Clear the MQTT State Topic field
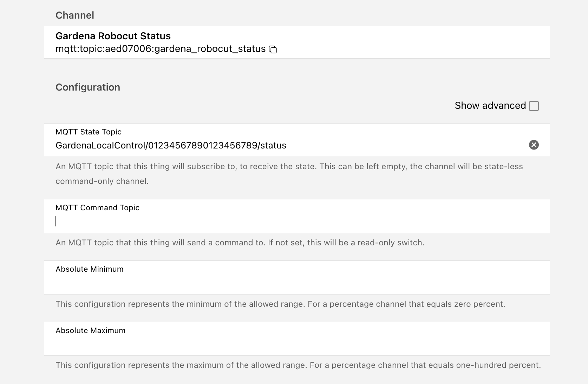588x384 pixels. click(534, 145)
